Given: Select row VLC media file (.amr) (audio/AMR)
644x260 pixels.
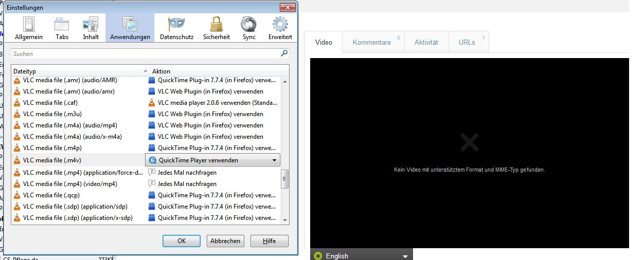Looking at the screenshot, I should pos(147,80).
